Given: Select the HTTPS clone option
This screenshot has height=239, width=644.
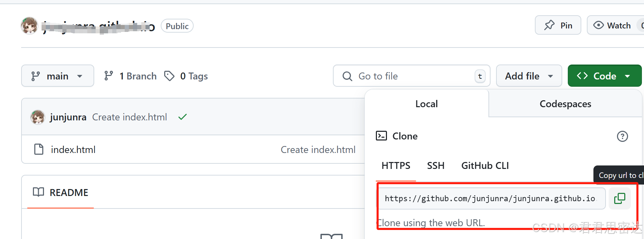Looking at the screenshot, I should coord(396,165).
